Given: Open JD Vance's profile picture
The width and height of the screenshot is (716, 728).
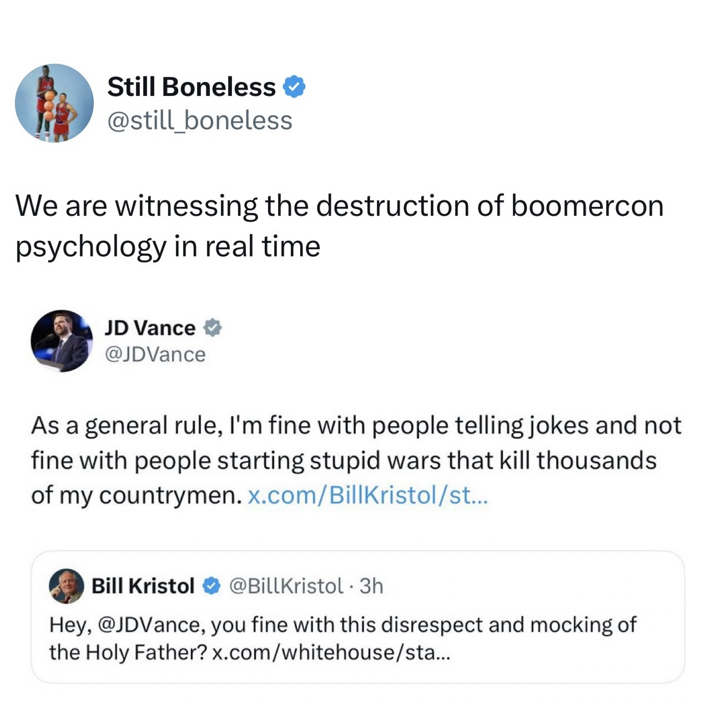Looking at the screenshot, I should [x=61, y=340].
